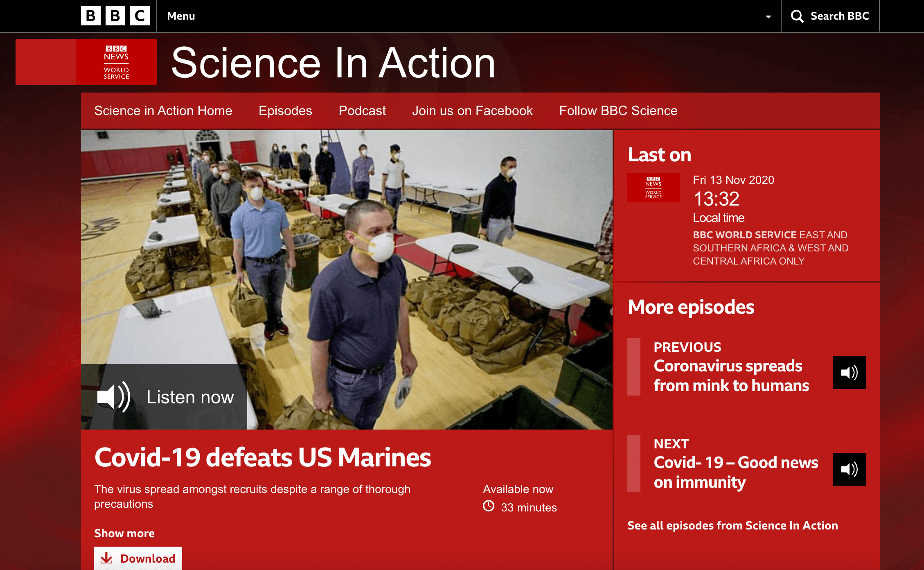Screen dimensions: 924x570
Task: Expand Show more episode details
Action: (x=124, y=533)
